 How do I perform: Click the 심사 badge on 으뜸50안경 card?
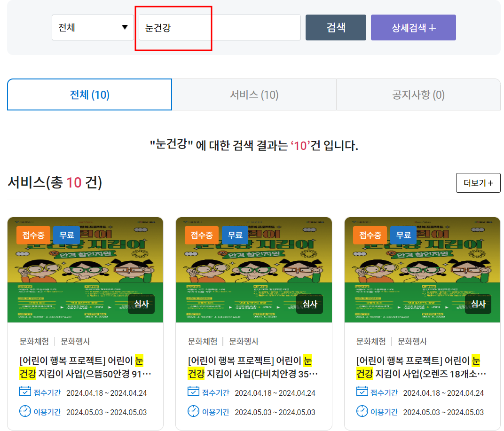pos(142,304)
